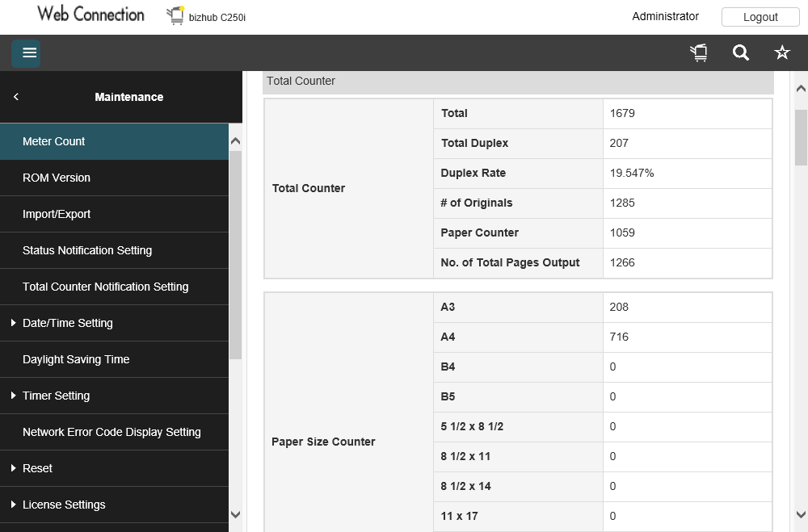This screenshot has height=532, width=808.
Task: Click the main page vertical scrollbar thumb
Action: pyautogui.click(x=801, y=137)
